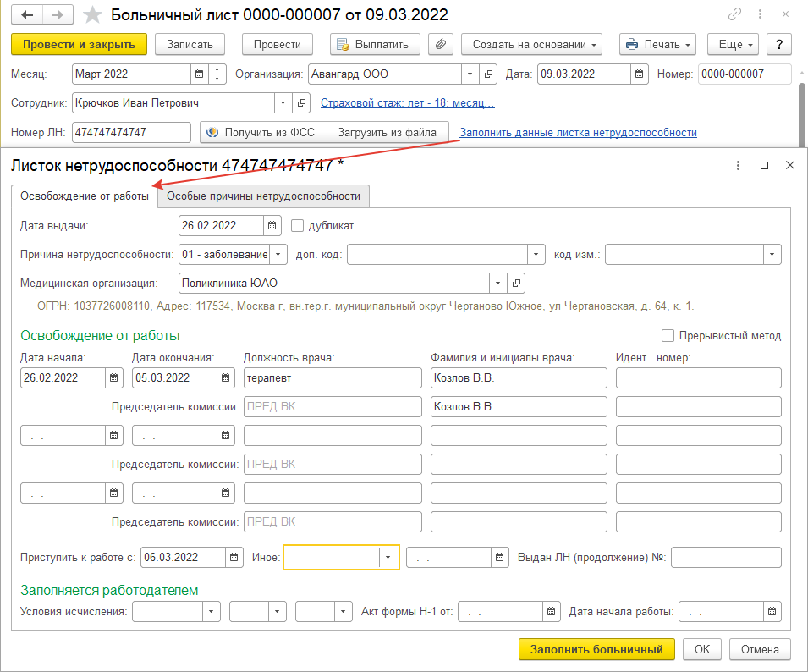Open calendar for Дата выдачи field
808x672 pixels.
[272, 226]
